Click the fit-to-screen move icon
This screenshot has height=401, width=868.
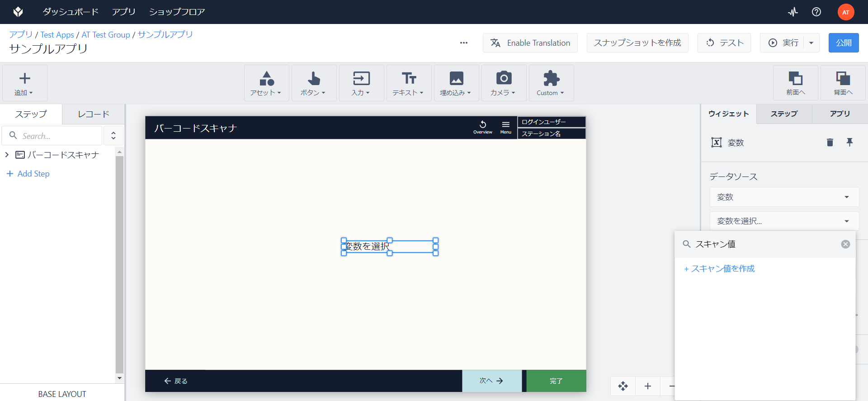[623, 386]
